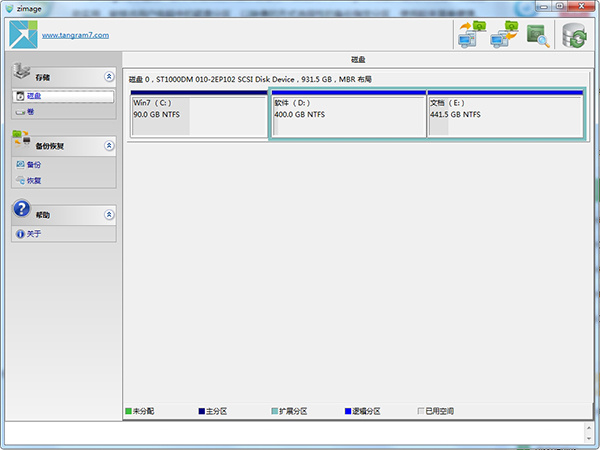Open the 恢复 option
This screenshot has width=600, height=450.
pyautogui.click(x=34, y=180)
